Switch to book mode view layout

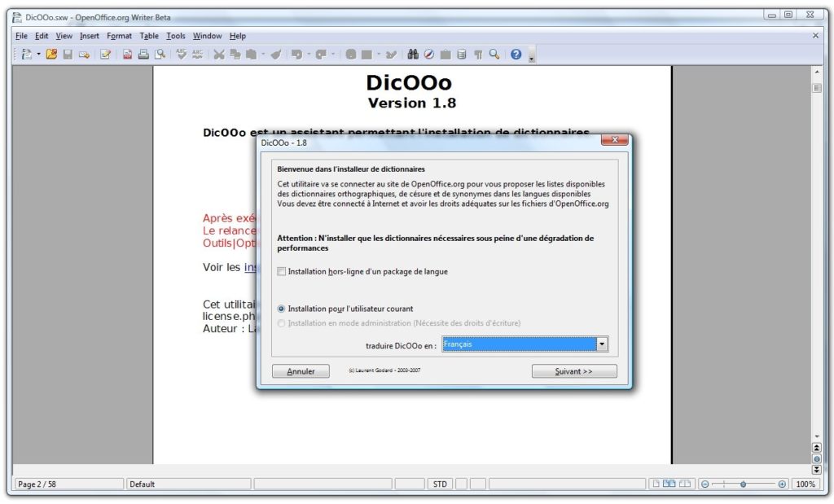click(685, 484)
